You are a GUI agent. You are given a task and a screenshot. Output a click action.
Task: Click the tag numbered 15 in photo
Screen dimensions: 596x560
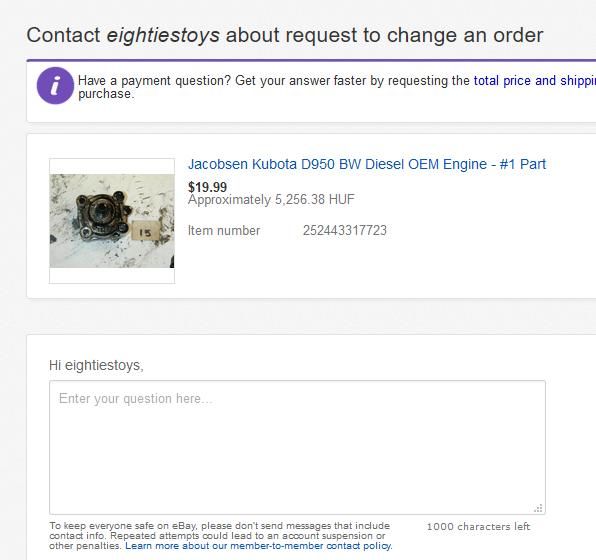pyautogui.click(x=145, y=232)
